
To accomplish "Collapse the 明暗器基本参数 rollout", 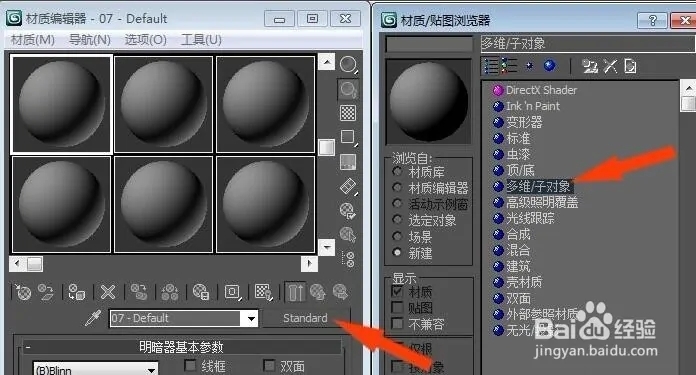I will (x=181, y=347).
